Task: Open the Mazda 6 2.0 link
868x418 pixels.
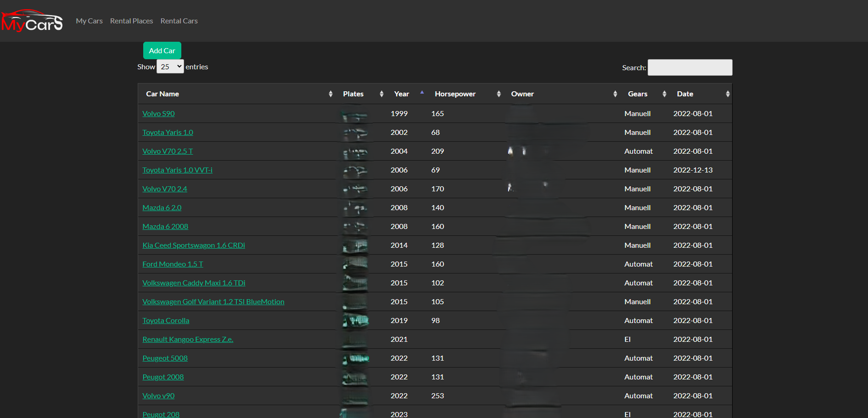Action: click(x=162, y=208)
